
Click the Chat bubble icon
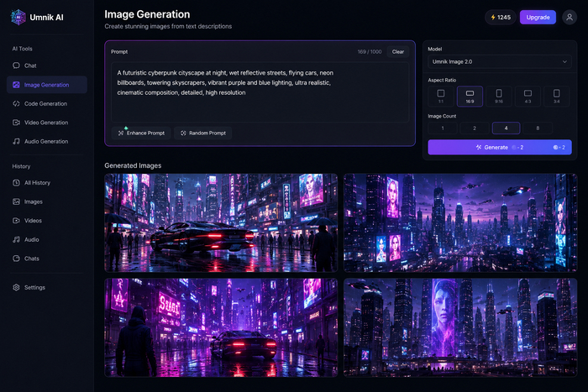tap(16, 65)
